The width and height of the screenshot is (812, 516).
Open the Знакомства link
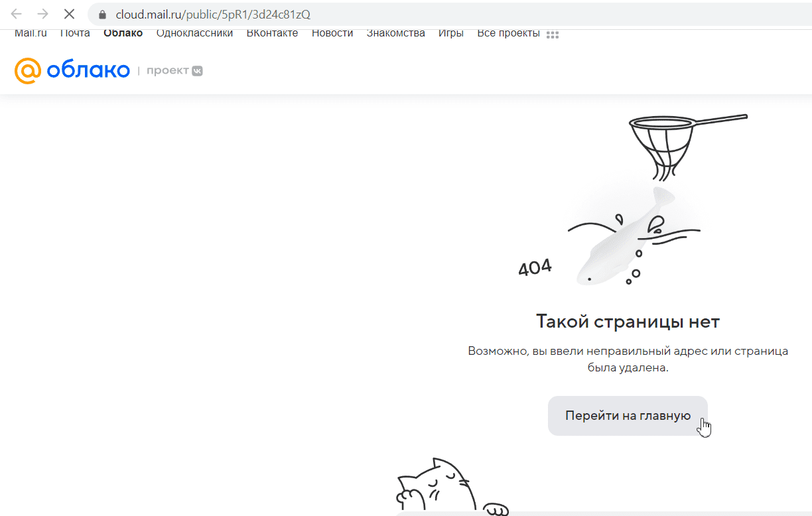(395, 34)
